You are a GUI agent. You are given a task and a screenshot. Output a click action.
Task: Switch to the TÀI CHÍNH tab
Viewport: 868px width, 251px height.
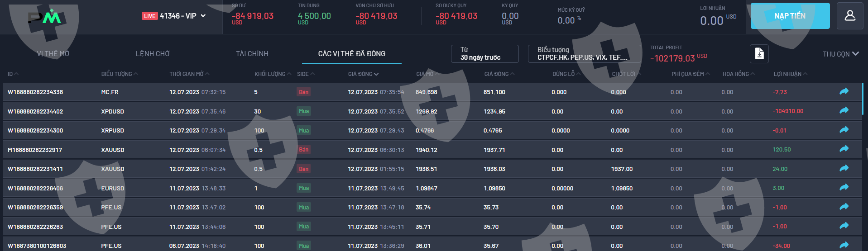(252, 54)
